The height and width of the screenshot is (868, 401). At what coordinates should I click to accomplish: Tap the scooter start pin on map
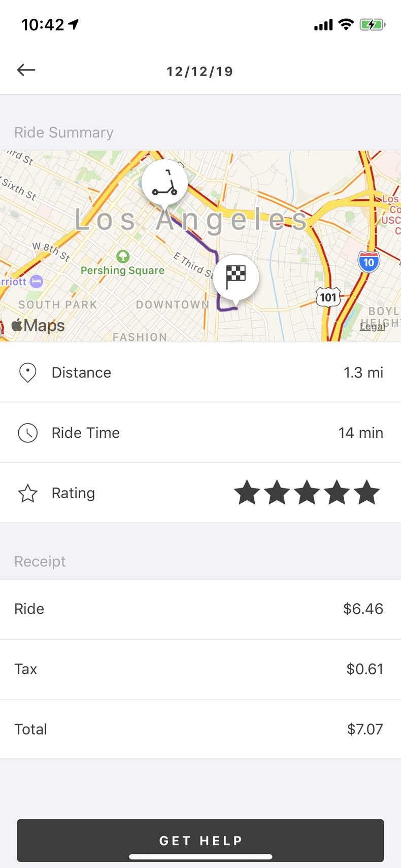click(164, 183)
